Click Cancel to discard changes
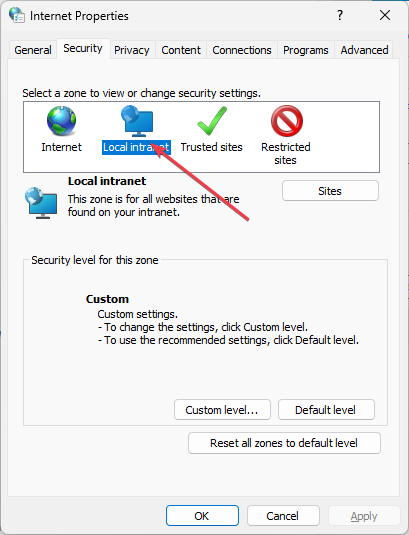 tap(283, 516)
